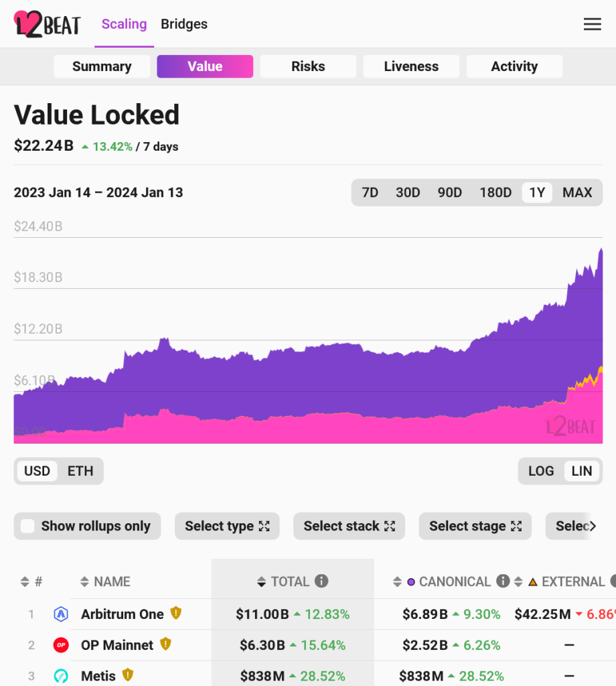Select the 180D time range
616x686 pixels.
coord(495,192)
